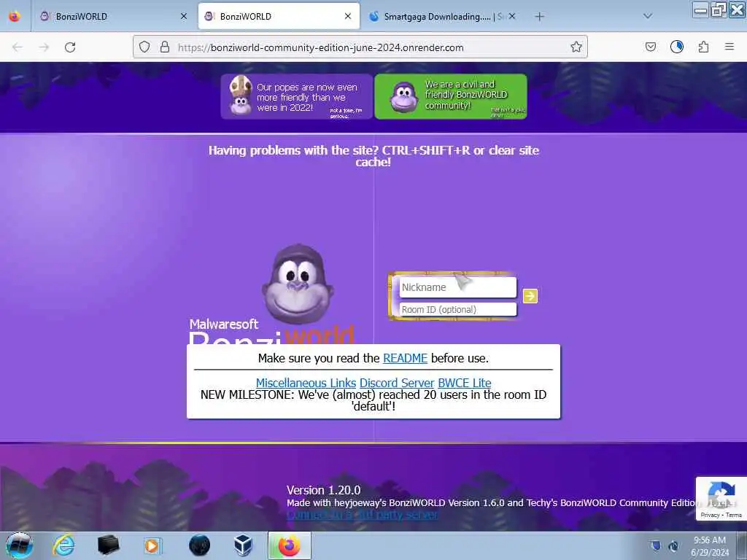Click the CTRL+SHIFT+R problems notice heading
Viewport: 747px width, 560px height.
point(373,156)
